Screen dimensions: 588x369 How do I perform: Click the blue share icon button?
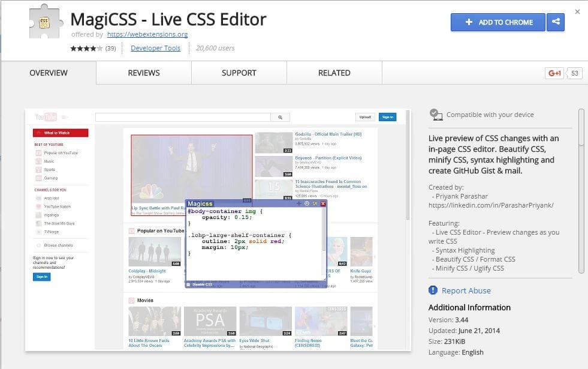click(556, 22)
